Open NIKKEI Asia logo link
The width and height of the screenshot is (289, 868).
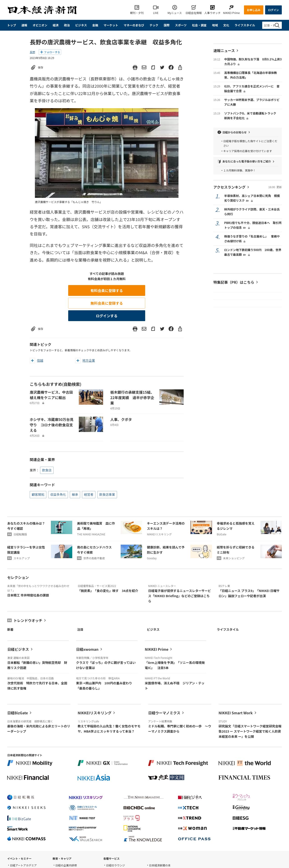(94, 778)
